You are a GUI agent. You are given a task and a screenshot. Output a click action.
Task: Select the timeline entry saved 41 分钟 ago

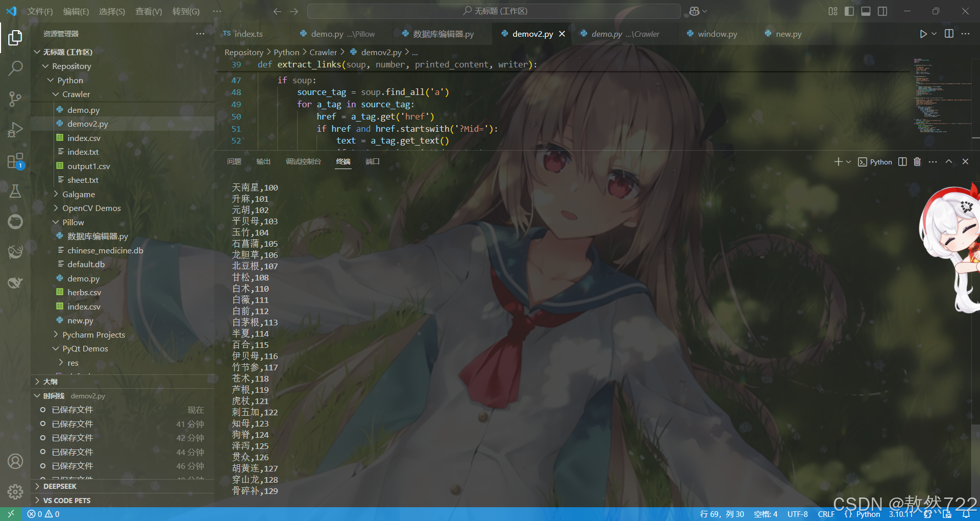(122, 424)
